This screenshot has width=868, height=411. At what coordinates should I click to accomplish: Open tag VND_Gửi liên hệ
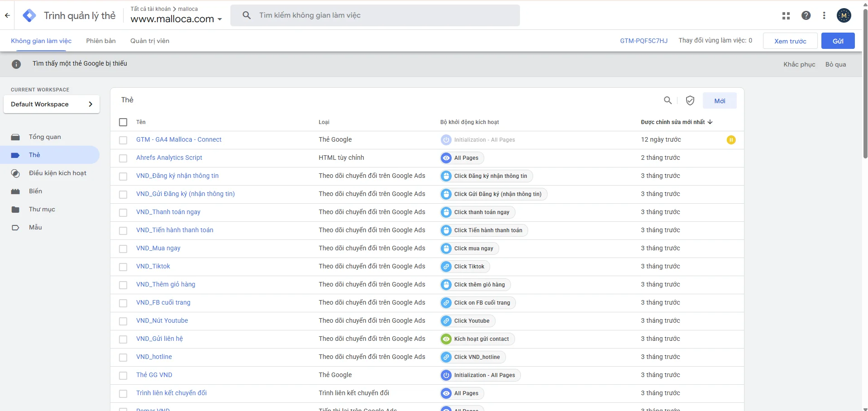[x=159, y=339]
